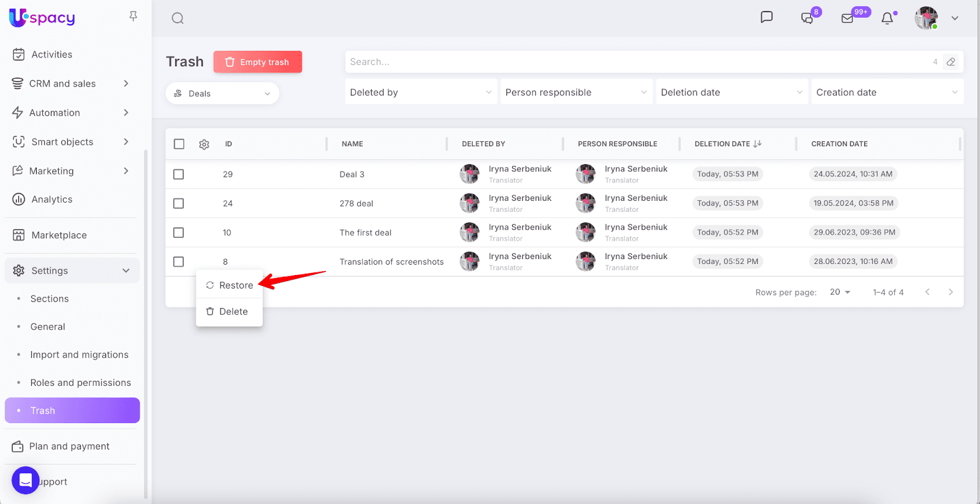This screenshot has height=504, width=980.
Task: Open the notifications bell icon
Action: pos(887,18)
